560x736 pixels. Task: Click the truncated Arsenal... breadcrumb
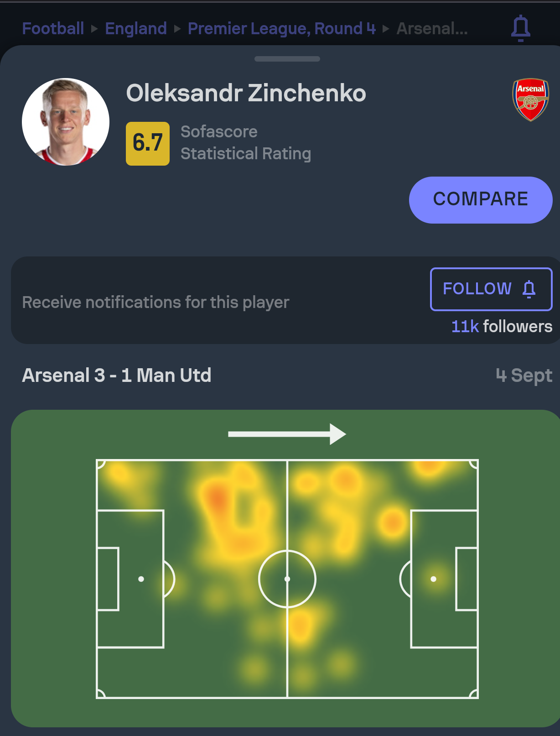[432, 29]
